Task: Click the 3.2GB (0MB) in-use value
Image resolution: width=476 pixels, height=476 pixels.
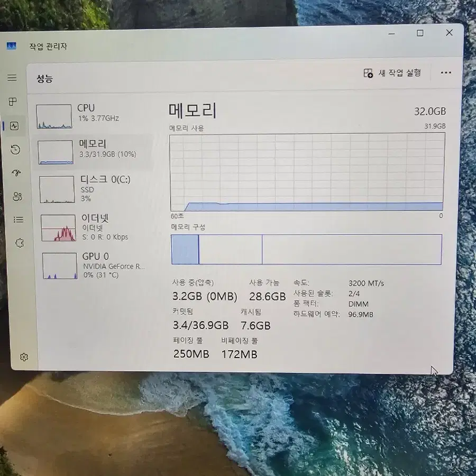Action: (205, 296)
